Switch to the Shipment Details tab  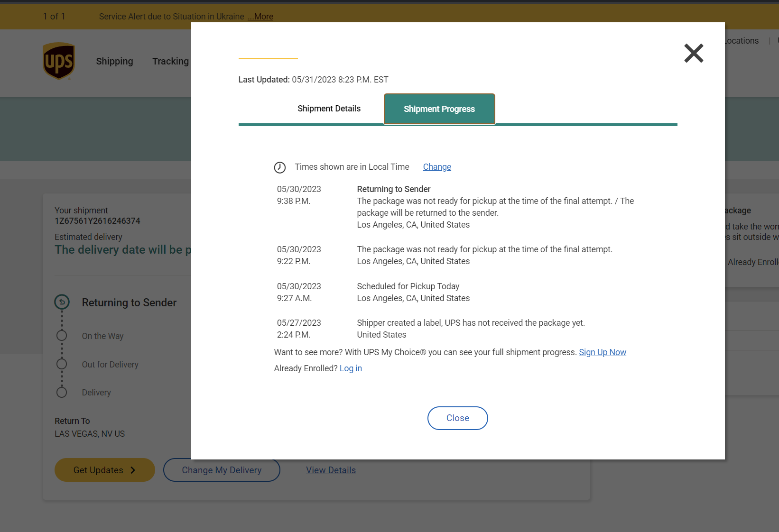coord(329,109)
